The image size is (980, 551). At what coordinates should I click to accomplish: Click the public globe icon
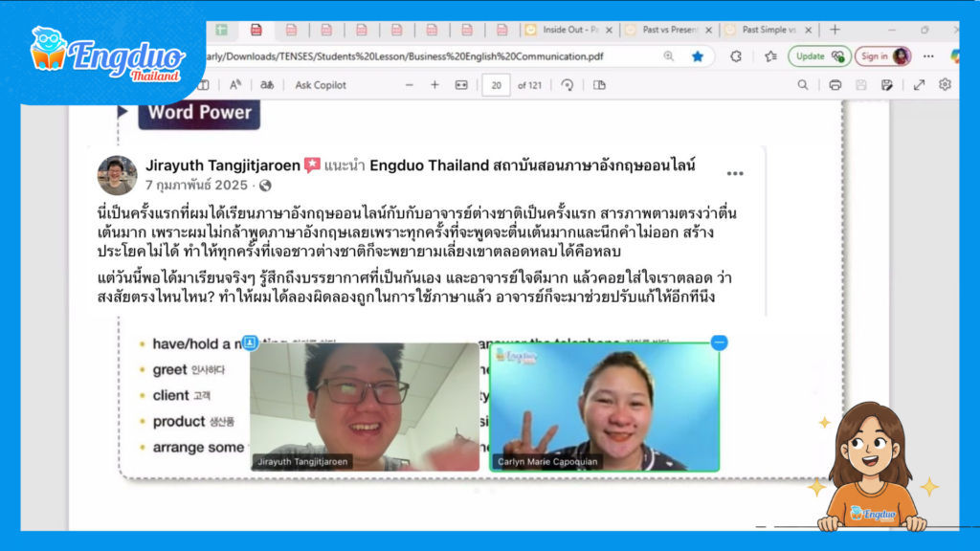[265, 186]
